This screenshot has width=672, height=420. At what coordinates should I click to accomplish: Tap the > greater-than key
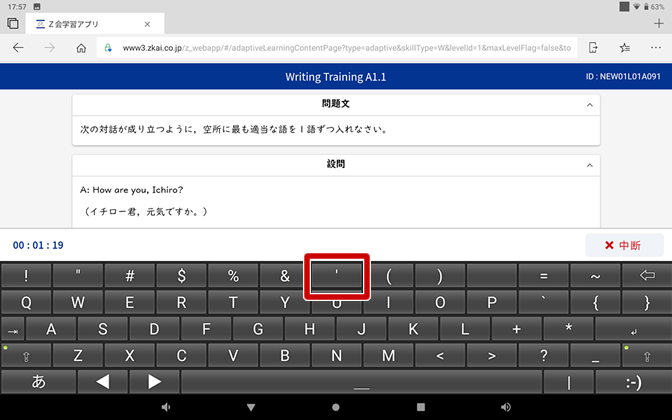pyautogui.click(x=492, y=356)
